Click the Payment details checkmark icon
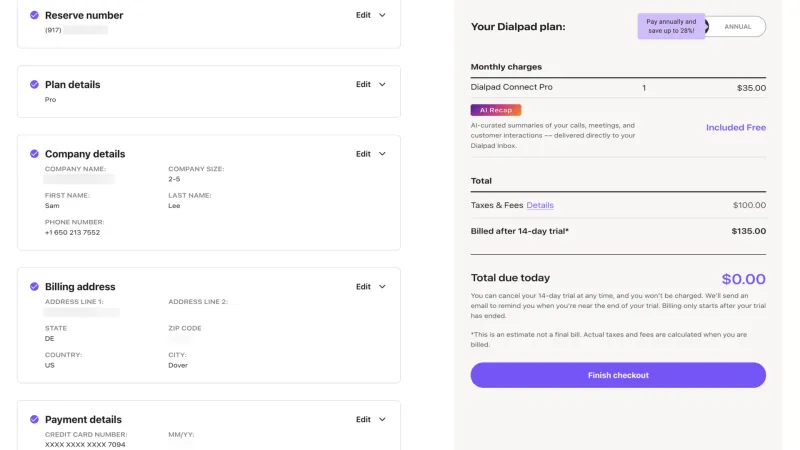Image resolution: width=800 pixels, height=450 pixels. pos(34,419)
